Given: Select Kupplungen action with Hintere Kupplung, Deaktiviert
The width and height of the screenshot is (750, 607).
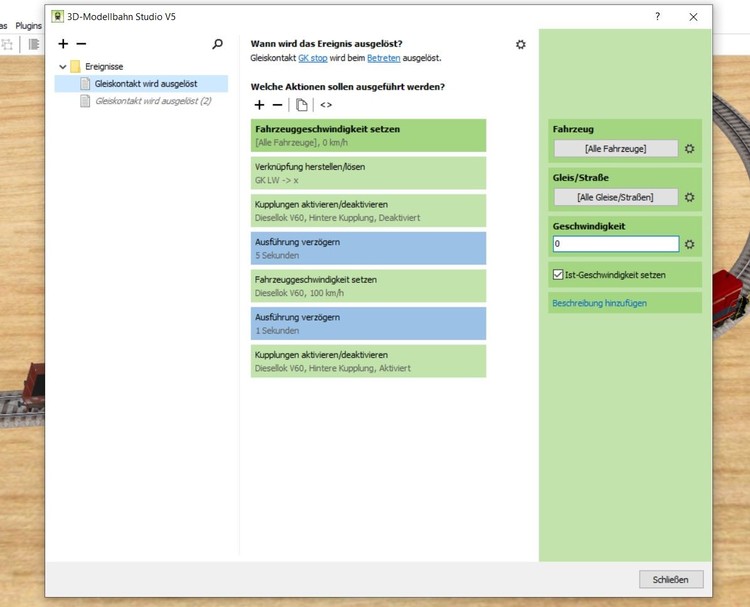Looking at the screenshot, I should (368, 210).
